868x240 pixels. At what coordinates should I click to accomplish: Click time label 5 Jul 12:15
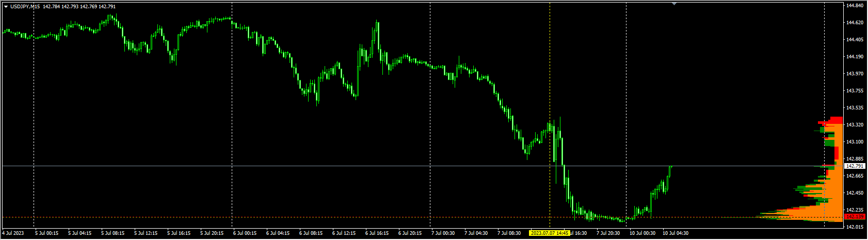tap(146, 233)
